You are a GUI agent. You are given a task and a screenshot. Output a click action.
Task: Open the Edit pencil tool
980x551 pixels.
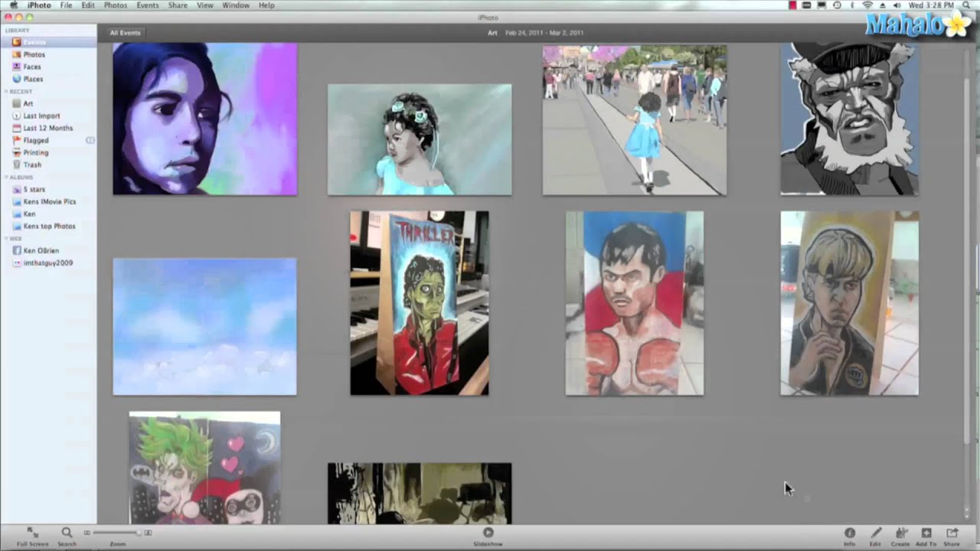pos(875,533)
